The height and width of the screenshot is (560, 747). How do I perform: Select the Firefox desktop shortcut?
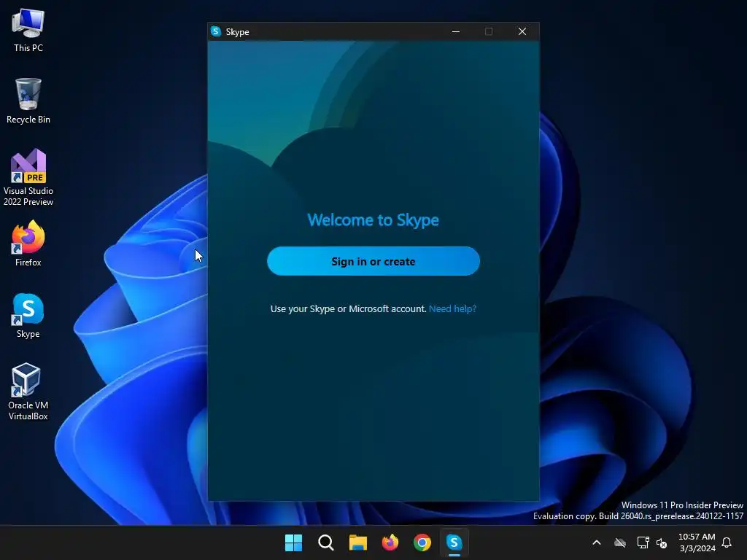(x=28, y=244)
